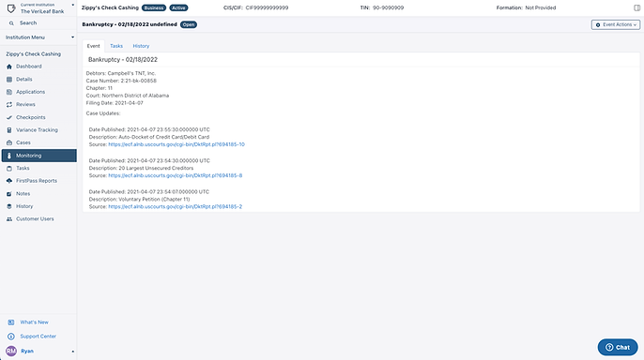
Task: Click the TIN 90-9090909 value
Action: pyautogui.click(x=388, y=7)
